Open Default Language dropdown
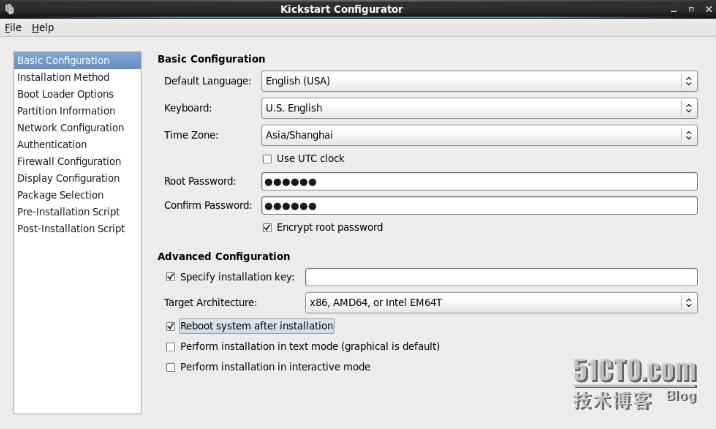Viewport: 716px width, 429px height. click(x=479, y=81)
